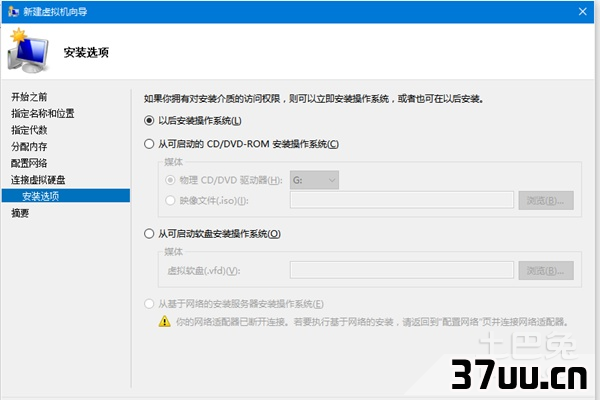
Task: Click the 安装选项 page heading
Action: [x=86, y=52]
